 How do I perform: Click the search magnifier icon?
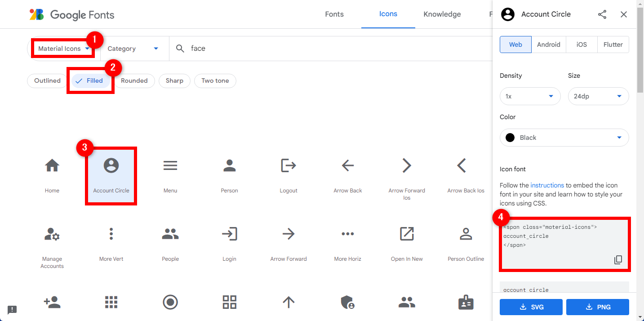click(x=180, y=49)
